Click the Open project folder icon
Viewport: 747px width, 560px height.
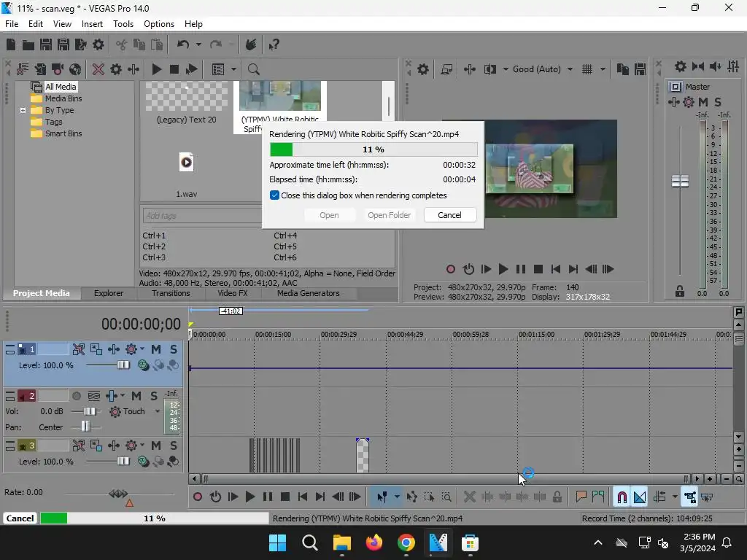click(x=28, y=44)
